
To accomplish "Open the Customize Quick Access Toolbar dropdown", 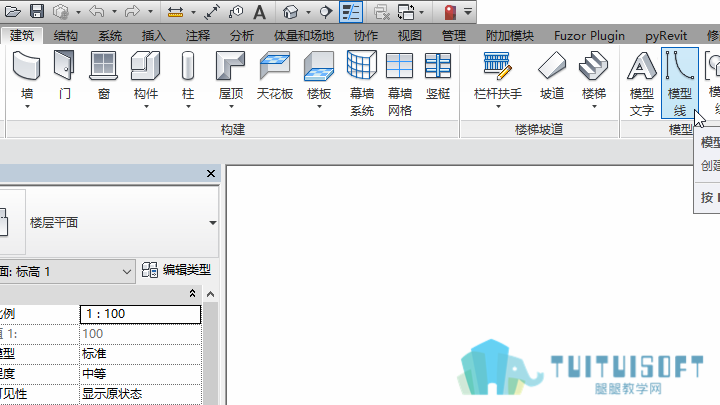I will tap(468, 11).
